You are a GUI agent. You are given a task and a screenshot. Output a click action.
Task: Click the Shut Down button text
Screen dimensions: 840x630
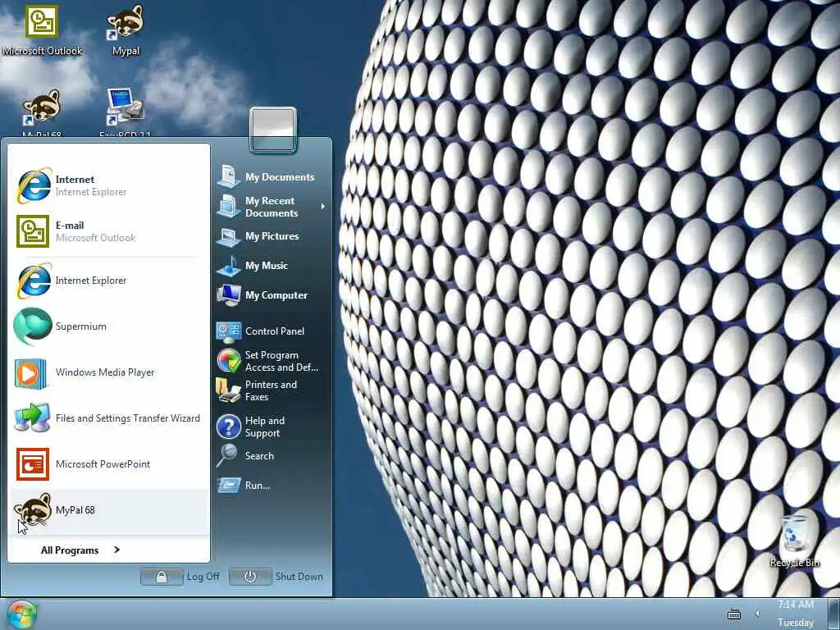[x=299, y=577]
